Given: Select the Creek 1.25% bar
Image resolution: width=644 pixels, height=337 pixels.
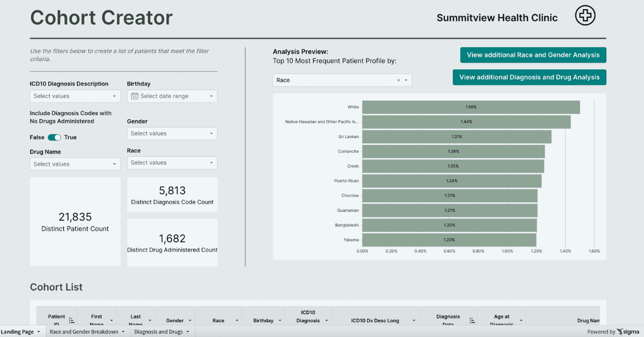Looking at the screenshot, I should point(453,166).
